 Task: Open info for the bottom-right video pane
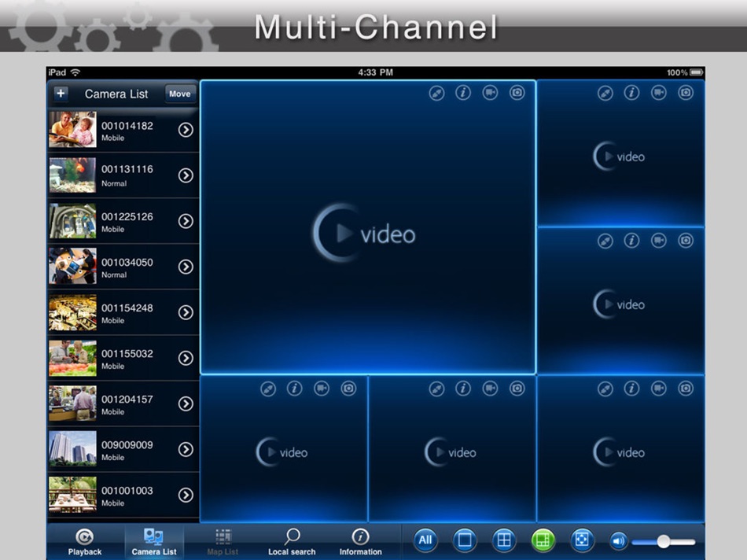tap(631, 389)
